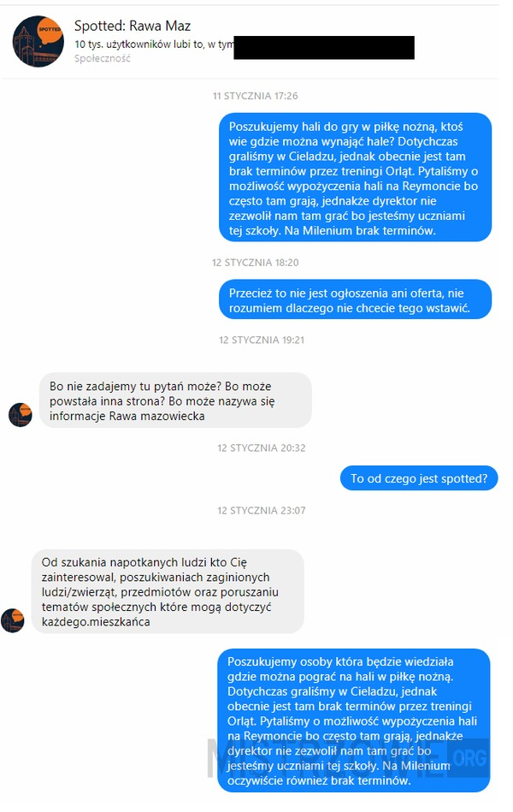Click the gray reply 'Bo nie zadajemy tu pytań'
The height and width of the screenshot is (812, 513).
(x=175, y=400)
